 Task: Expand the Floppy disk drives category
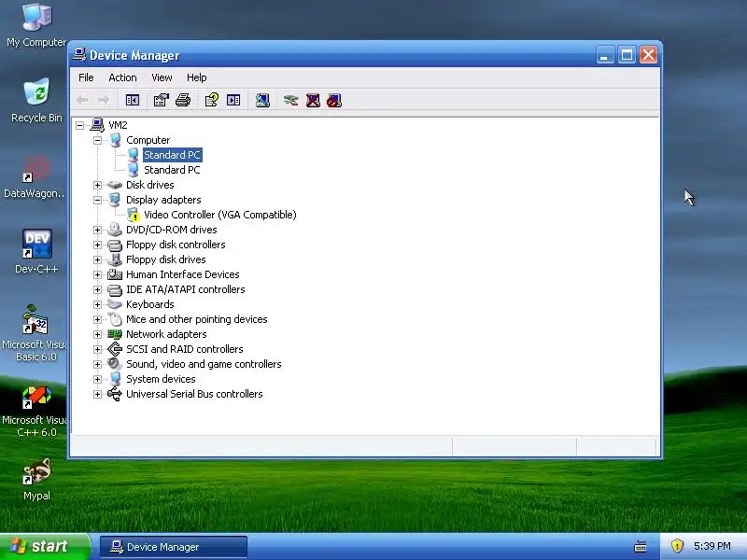pos(98,259)
